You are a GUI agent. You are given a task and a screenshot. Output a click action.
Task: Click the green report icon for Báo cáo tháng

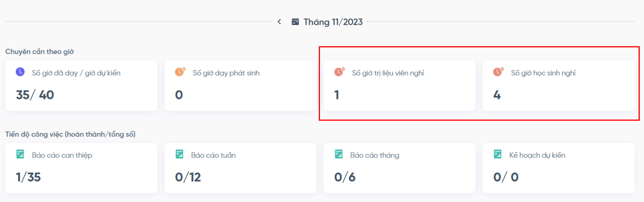click(339, 154)
